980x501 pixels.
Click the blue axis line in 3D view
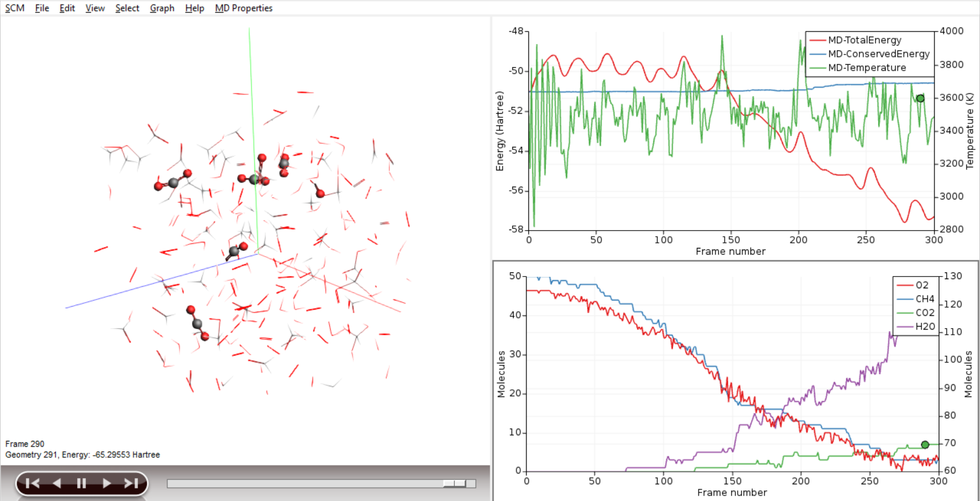(x=161, y=281)
